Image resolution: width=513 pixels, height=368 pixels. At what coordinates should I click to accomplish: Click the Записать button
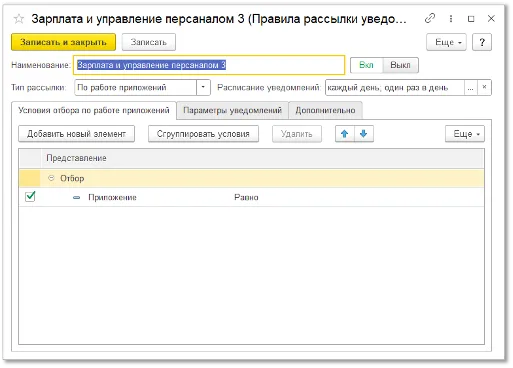[148, 42]
